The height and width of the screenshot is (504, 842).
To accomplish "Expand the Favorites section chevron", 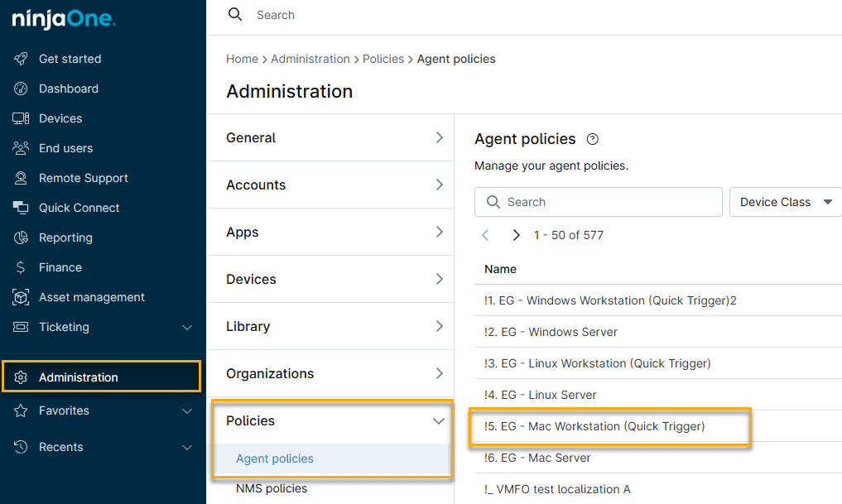I will (x=187, y=410).
